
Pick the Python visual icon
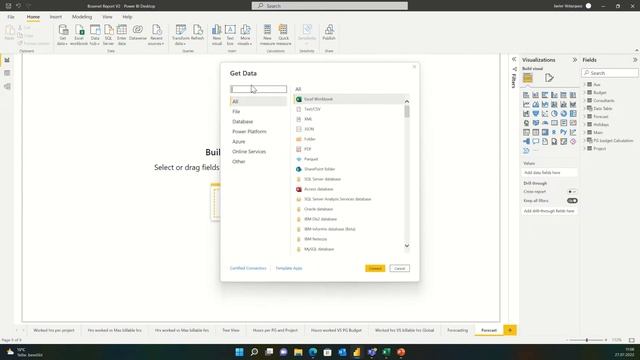pyautogui.click(x=564, y=132)
